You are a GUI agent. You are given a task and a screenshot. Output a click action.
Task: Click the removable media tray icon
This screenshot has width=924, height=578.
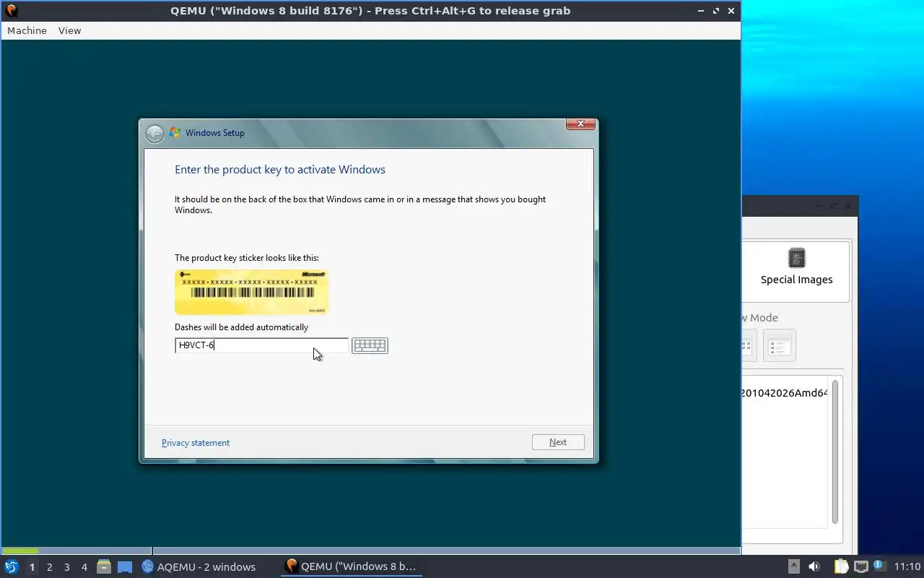[x=793, y=566]
